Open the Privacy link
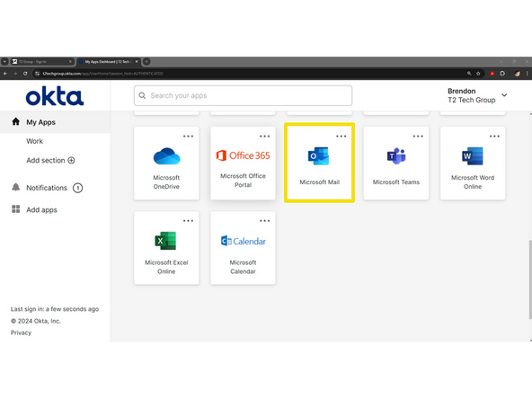The width and height of the screenshot is (532, 399). tap(21, 332)
